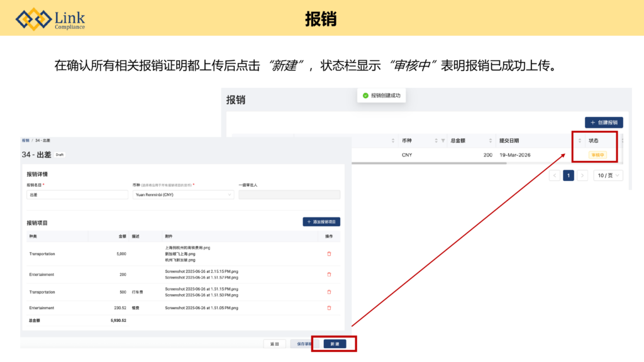This screenshot has height=362, width=644.
Task: Click the 币种 column filter icon
Action: 443,140
